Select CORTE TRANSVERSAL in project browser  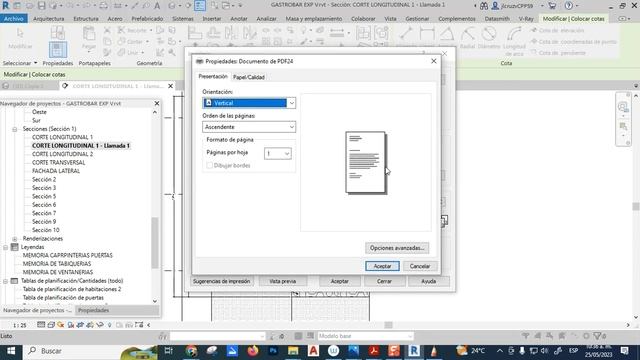[x=59, y=162]
